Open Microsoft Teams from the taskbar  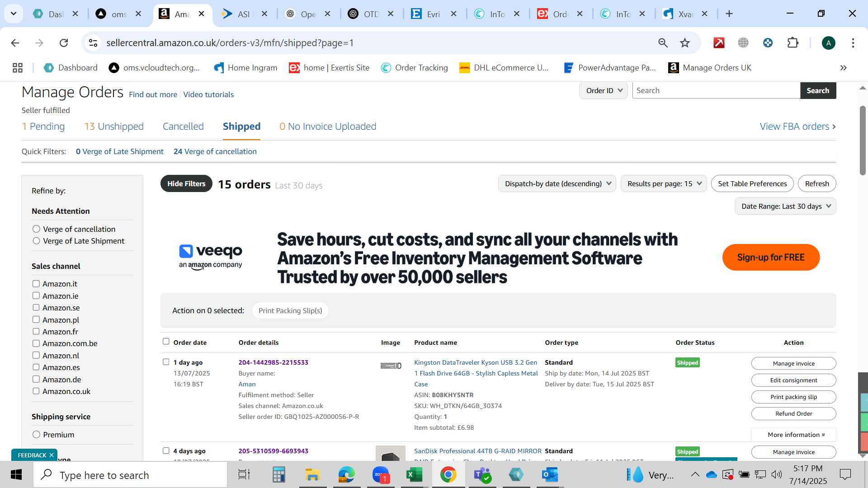[x=482, y=475]
